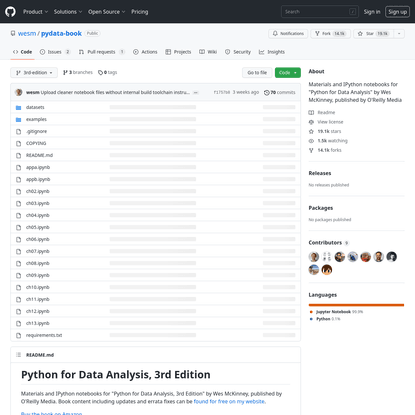Fork the repository with the Fork button
Image resolution: width=415 pixels, height=415 pixels.
pyautogui.click(x=331, y=34)
